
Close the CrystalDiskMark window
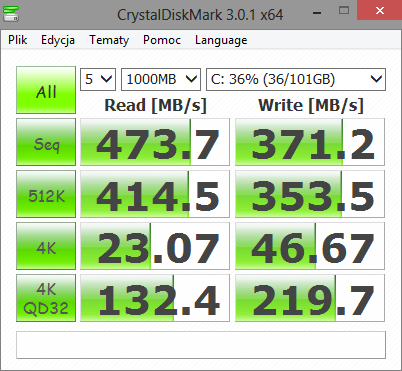[x=379, y=10]
